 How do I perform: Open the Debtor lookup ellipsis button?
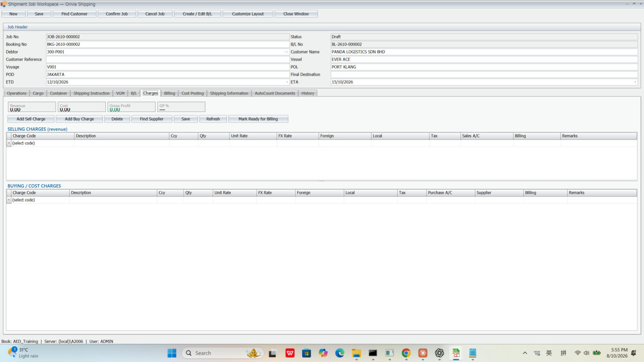click(x=286, y=52)
